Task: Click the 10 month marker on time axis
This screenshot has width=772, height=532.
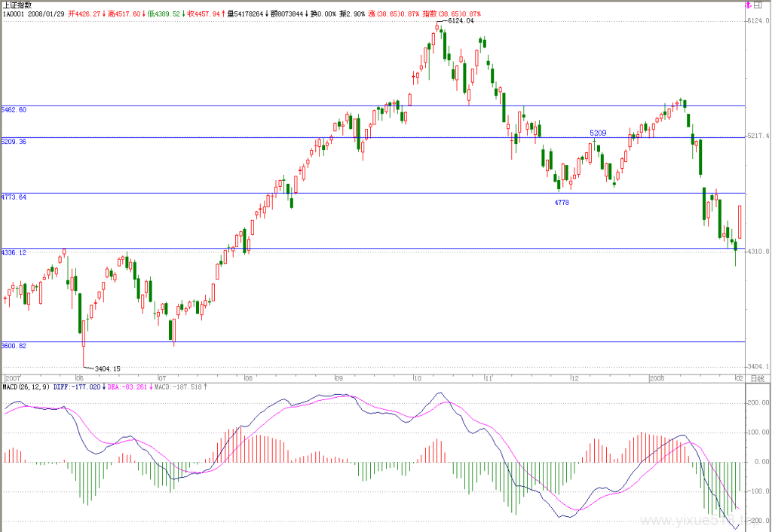Action: click(x=417, y=378)
